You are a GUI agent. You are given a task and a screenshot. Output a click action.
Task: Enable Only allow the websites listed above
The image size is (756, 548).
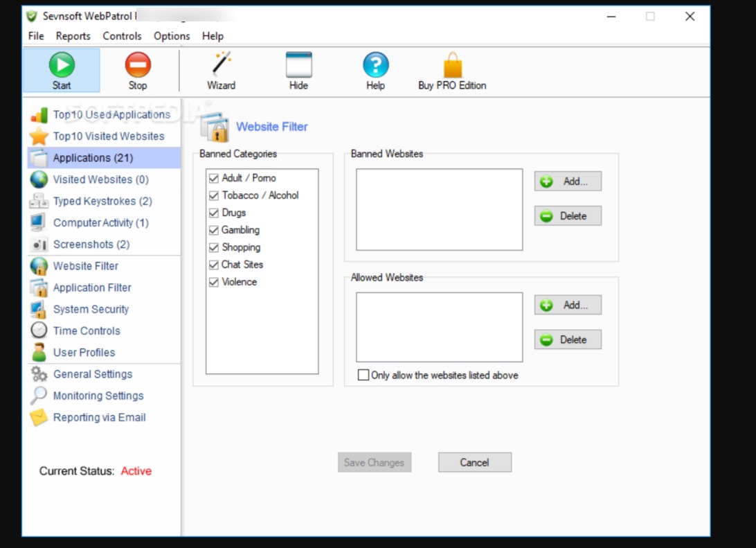pos(363,375)
